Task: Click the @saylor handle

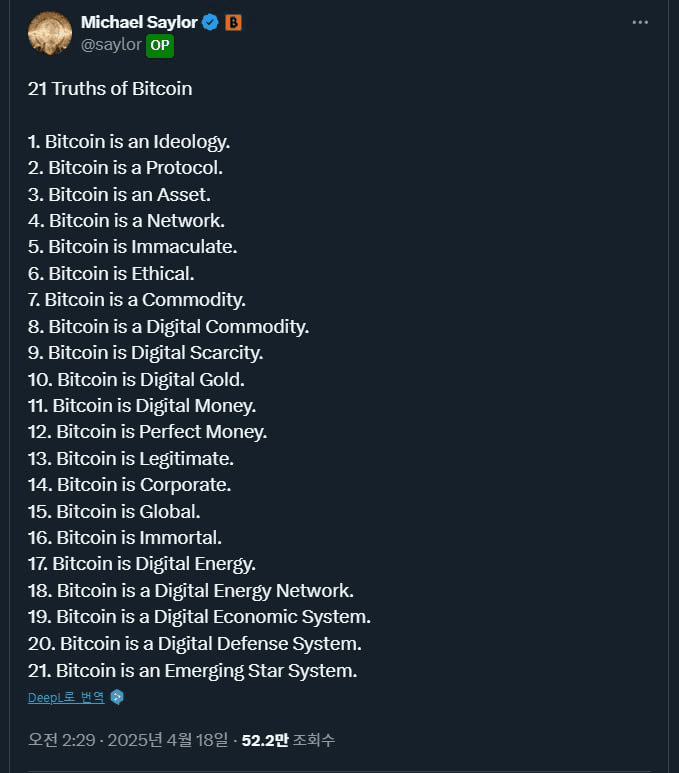Action: (111, 45)
